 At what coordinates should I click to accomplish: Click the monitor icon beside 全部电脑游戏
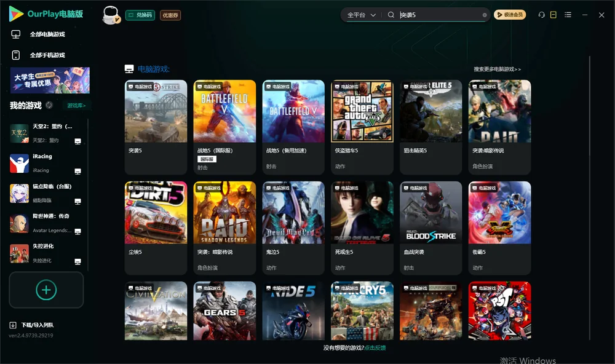(x=16, y=34)
